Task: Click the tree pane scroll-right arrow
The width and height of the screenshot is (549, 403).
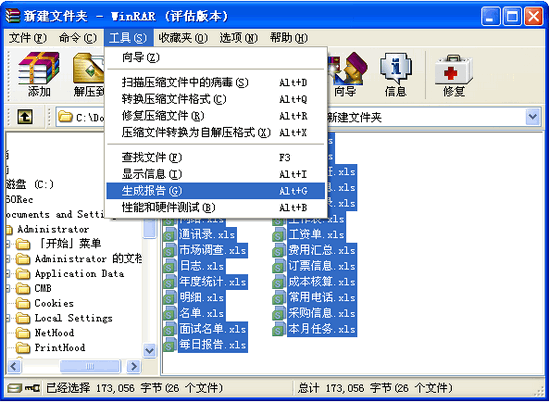Action: 134,366
